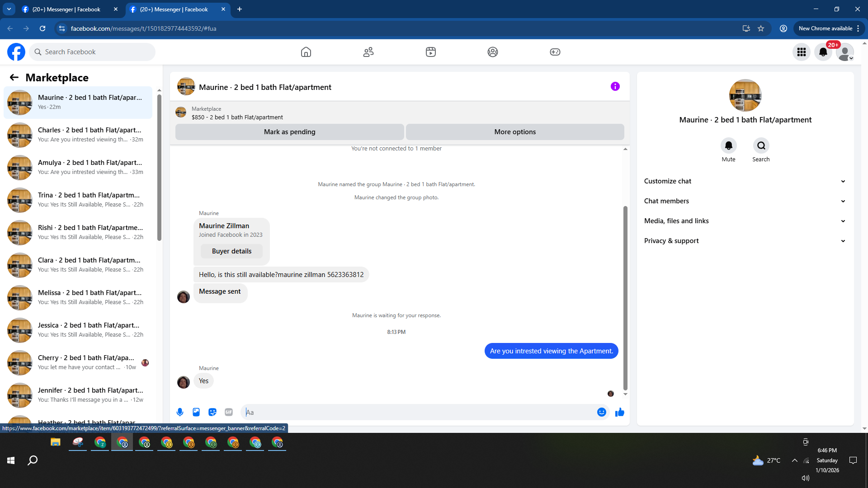Click the chat messages scrollbar
The height and width of the screenshot is (488, 868).
point(625,298)
